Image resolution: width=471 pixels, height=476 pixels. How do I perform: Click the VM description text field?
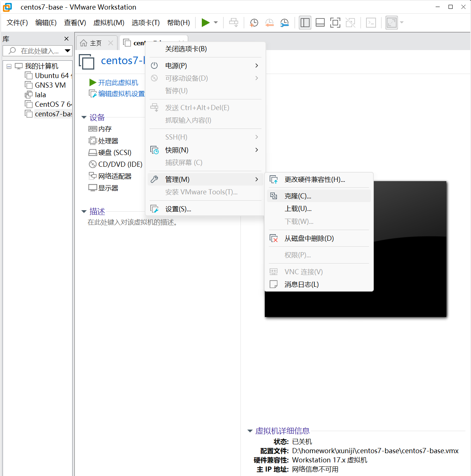pyautogui.click(x=133, y=222)
